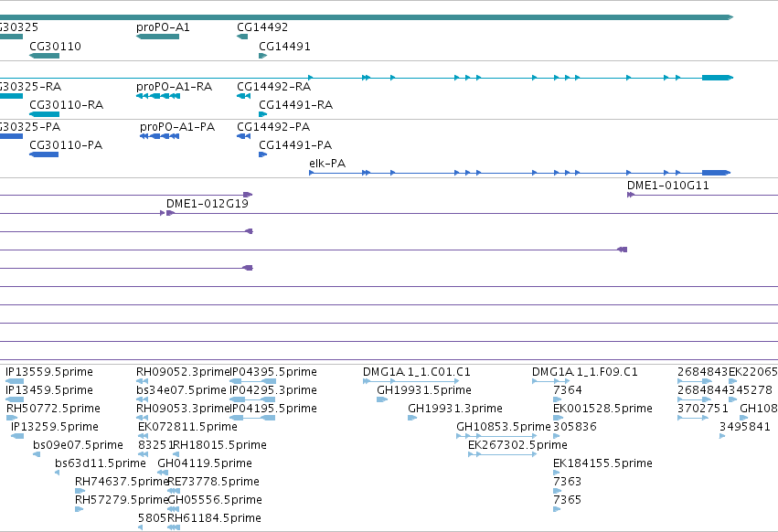This screenshot has height=532, width=778.
Task: Select the CG14492-PA protein feature
Action: (x=243, y=136)
